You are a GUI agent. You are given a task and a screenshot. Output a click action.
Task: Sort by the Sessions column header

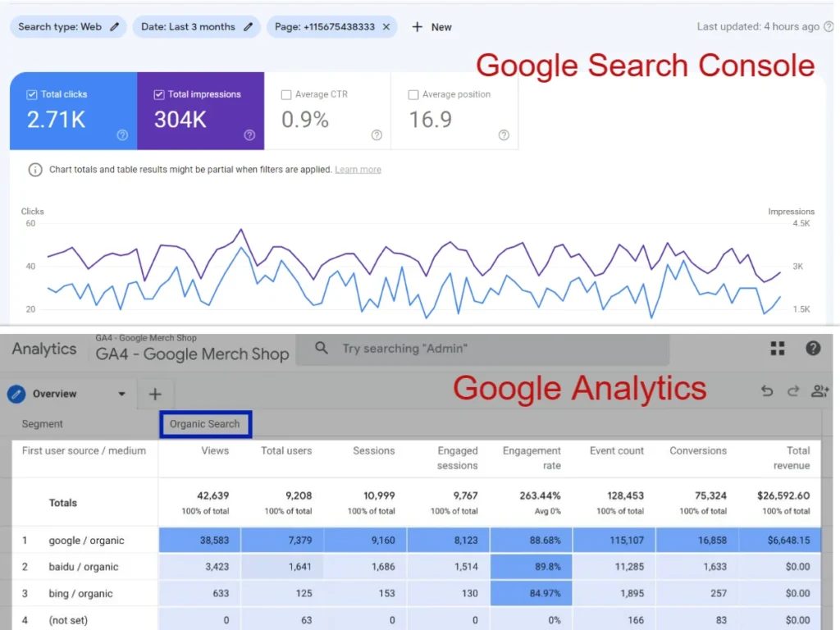click(x=373, y=451)
